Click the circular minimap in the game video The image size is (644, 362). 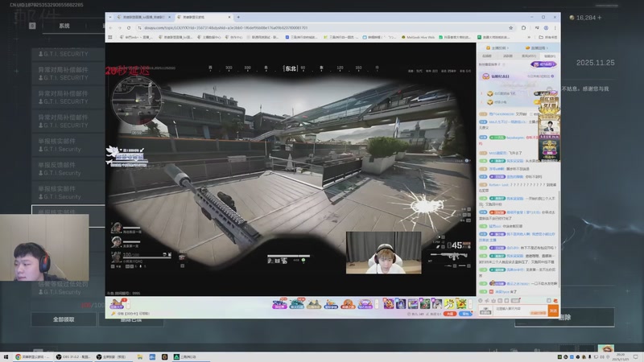click(137, 101)
